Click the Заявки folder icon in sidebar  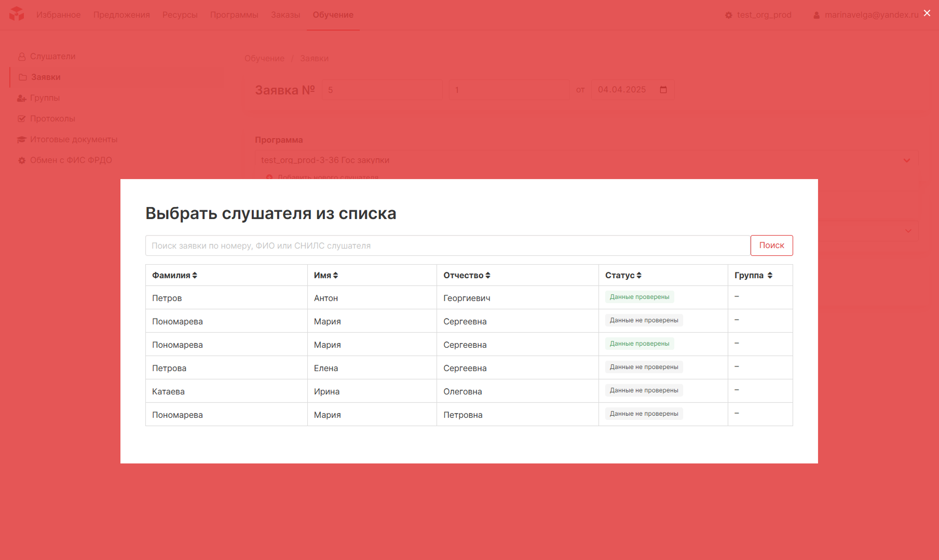[23, 77]
